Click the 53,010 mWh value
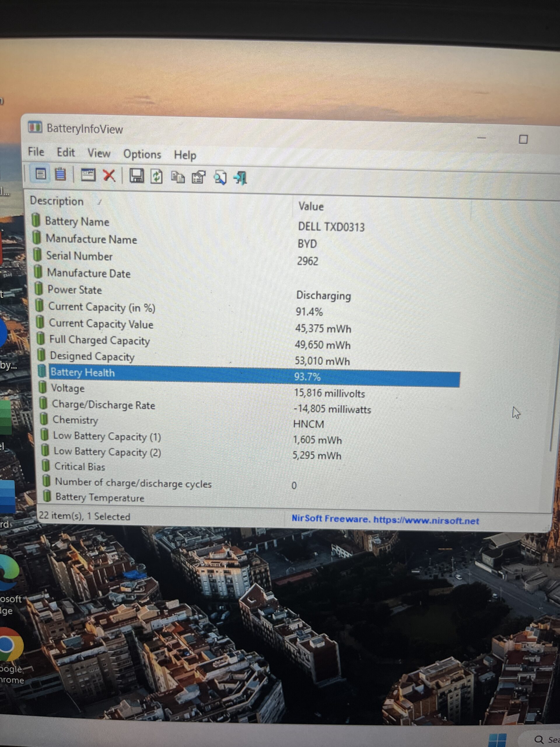 322,361
